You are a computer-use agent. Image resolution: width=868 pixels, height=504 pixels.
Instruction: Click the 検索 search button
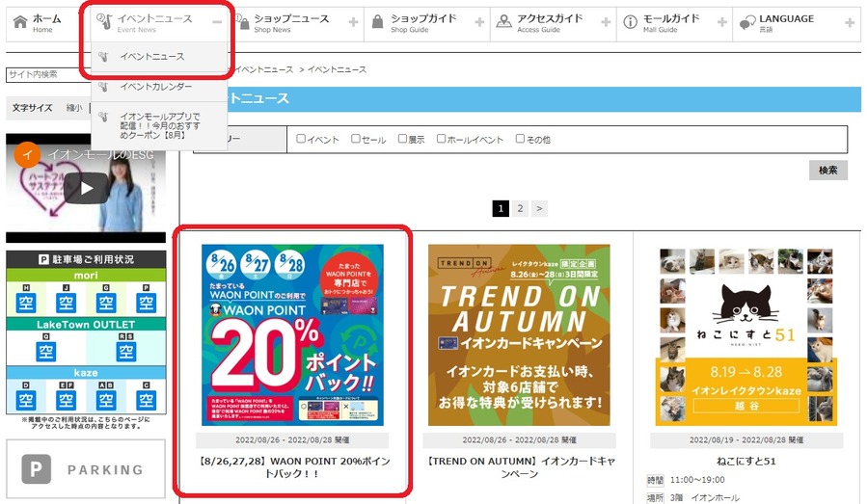(x=828, y=171)
